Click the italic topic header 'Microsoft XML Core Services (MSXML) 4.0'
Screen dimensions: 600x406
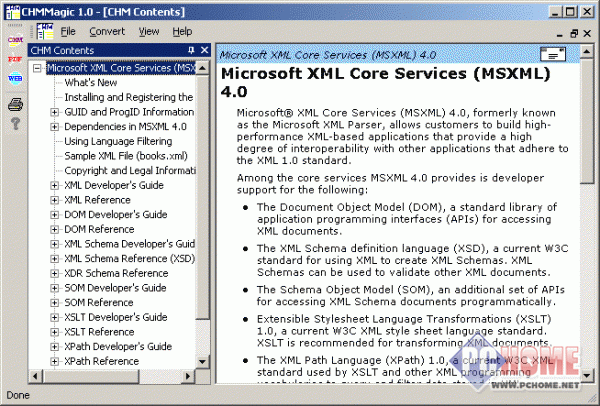[328, 55]
